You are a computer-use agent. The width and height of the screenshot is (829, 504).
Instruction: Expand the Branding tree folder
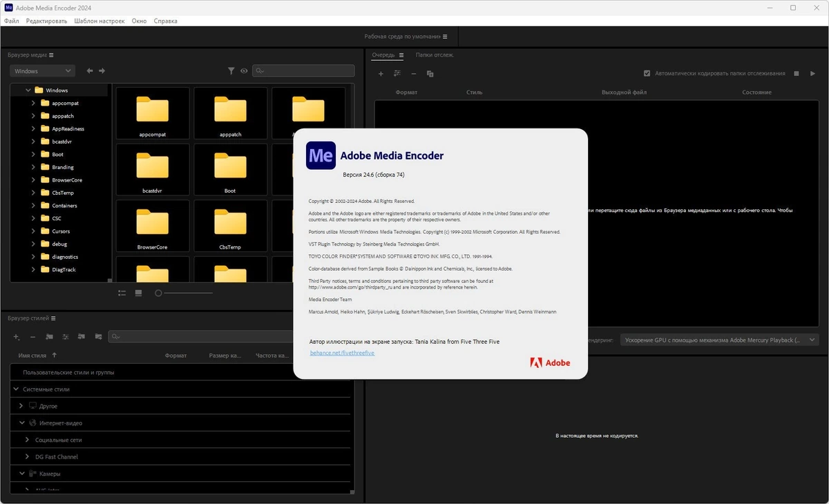point(33,167)
